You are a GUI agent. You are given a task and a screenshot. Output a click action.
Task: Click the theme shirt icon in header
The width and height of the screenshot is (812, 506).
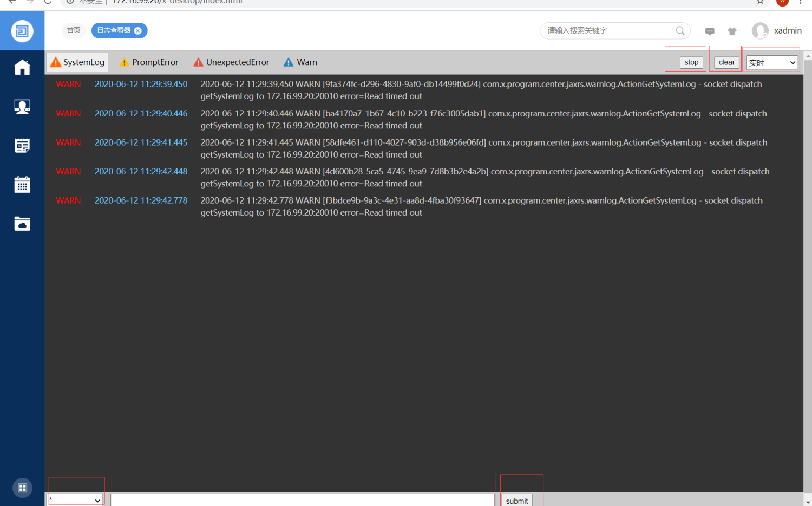[x=732, y=31]
